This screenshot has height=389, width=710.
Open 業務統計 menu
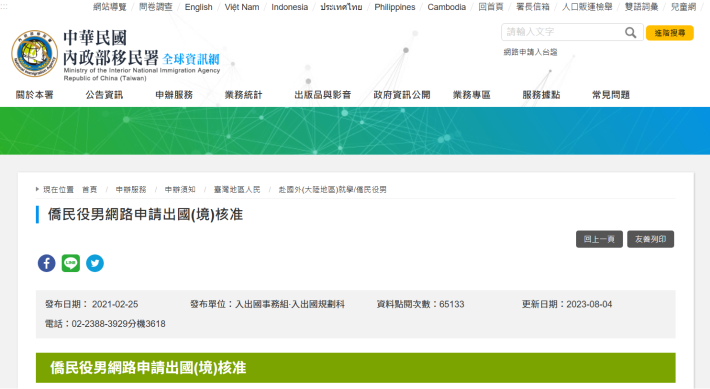pyautogui.click(x=244, y=95)
